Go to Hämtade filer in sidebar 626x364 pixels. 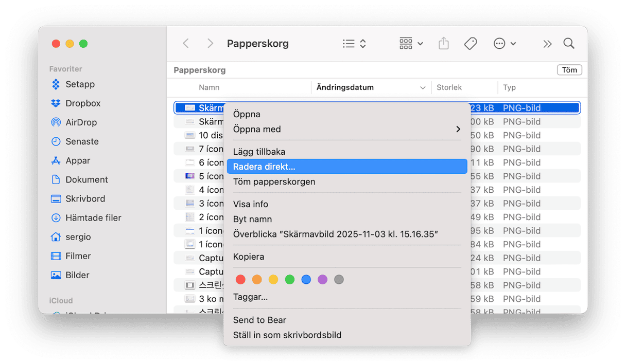(x=93, y=218)
